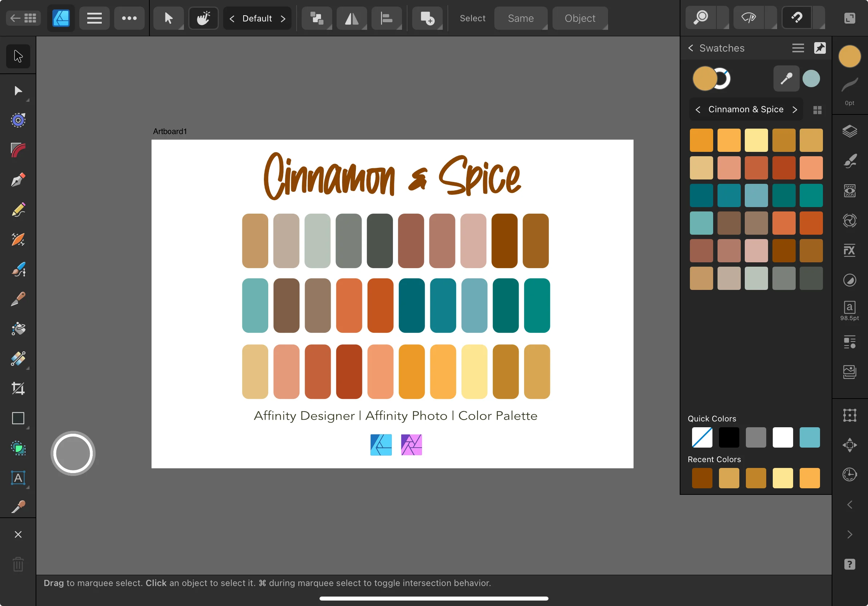Choose the dark brown Recent Color
Screen dimensions: 868x606
point(702,478)
